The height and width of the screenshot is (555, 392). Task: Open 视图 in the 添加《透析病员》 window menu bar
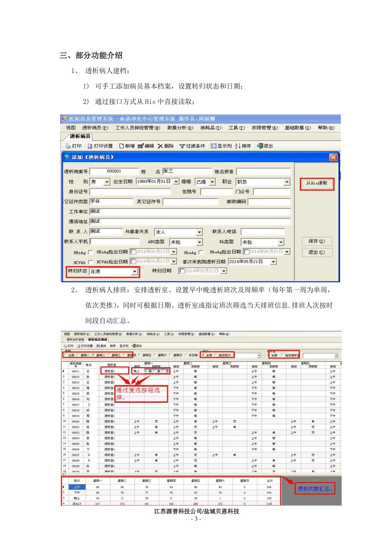(x=71, y=128)
